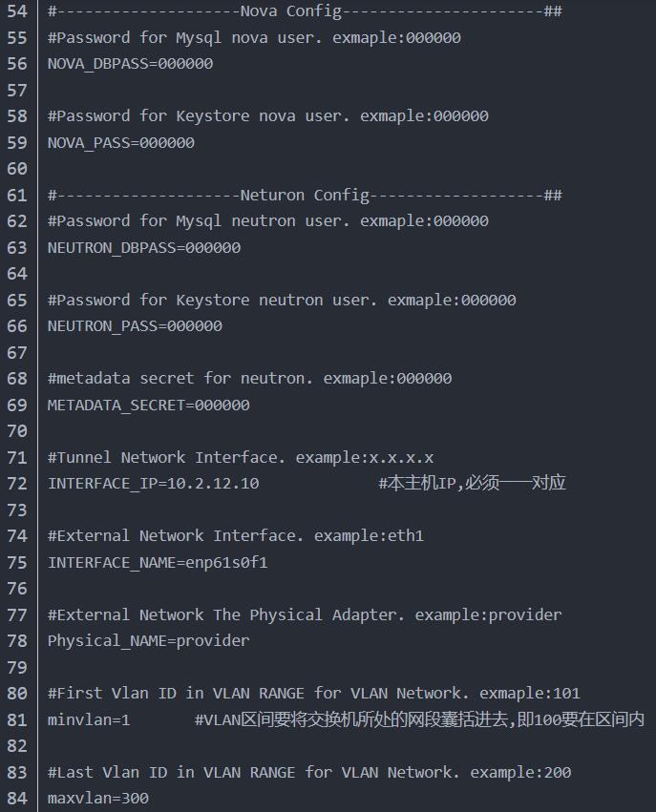The height and width of the screenshot is (812, 656).
Task: Place cursor on NEUTRON_DBPASS=000000 line
Action: (x=143, y=248)
